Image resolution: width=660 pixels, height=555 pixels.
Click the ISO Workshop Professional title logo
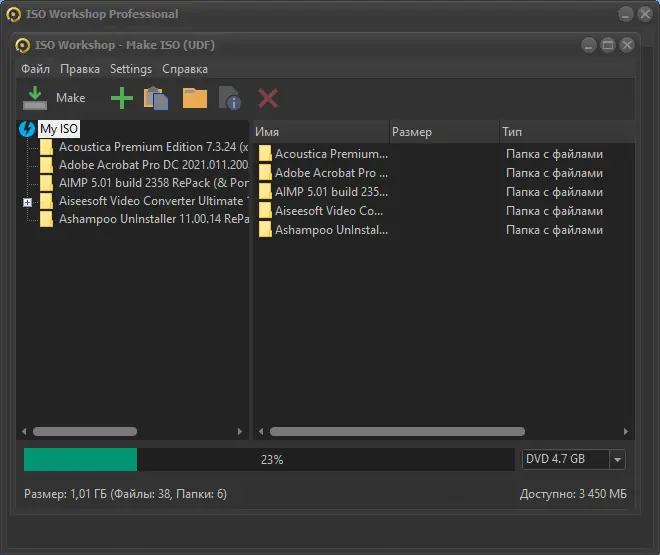click(13, 14)
